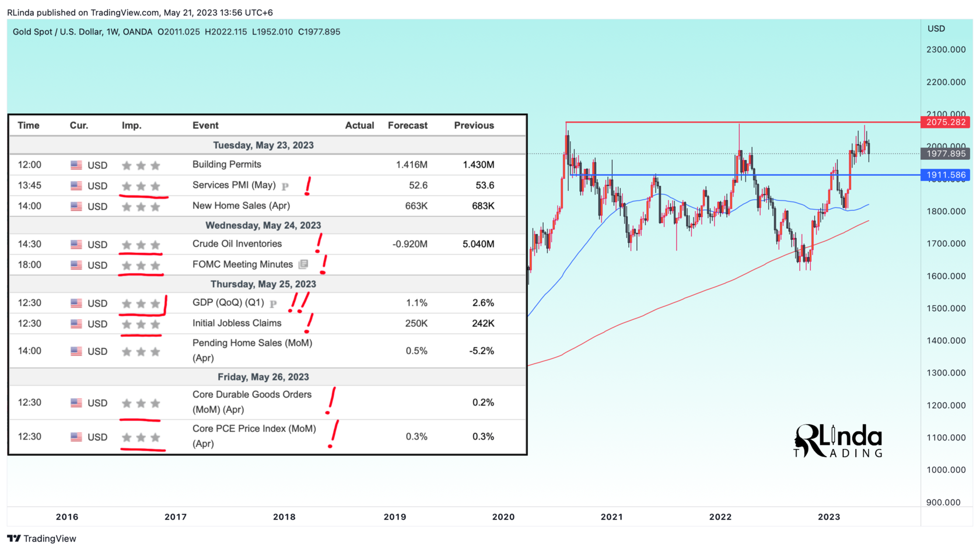Viewport: 980px width, 551px height.
Task: Click the 250K jobless claims forecast
Action: pyautogui.click(x=416, y=323)
